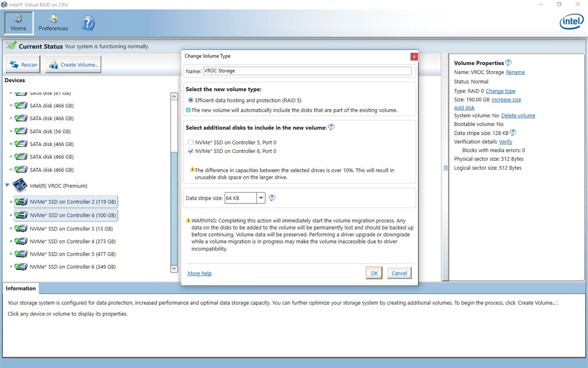Click the help icon beside Volume Properties

pos(509,62)
